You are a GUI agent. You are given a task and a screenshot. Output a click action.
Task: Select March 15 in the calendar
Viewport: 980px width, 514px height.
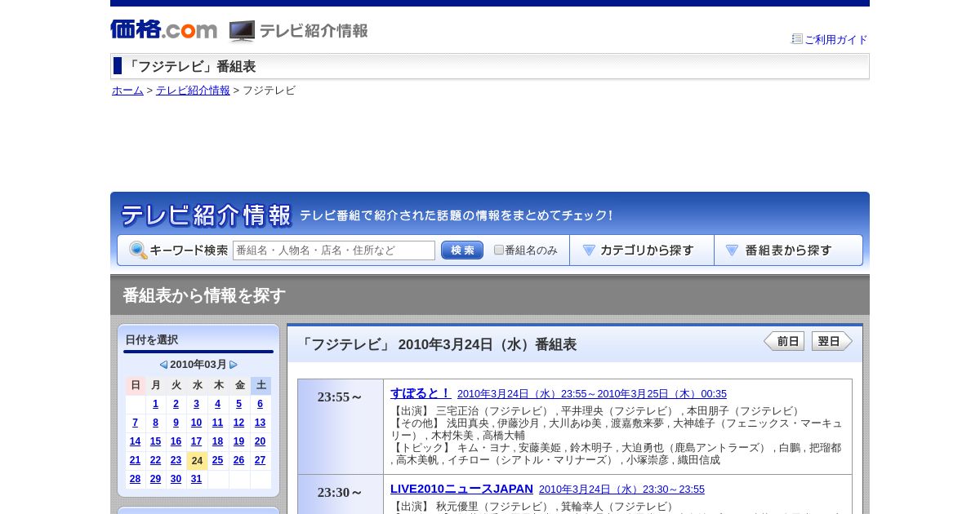point(155,441)
